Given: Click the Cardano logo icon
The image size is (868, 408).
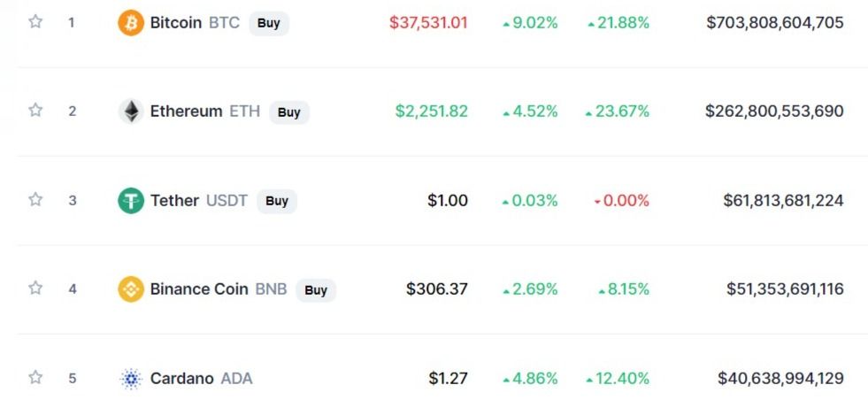Looking at the screenshot, I should coord(131,379).
